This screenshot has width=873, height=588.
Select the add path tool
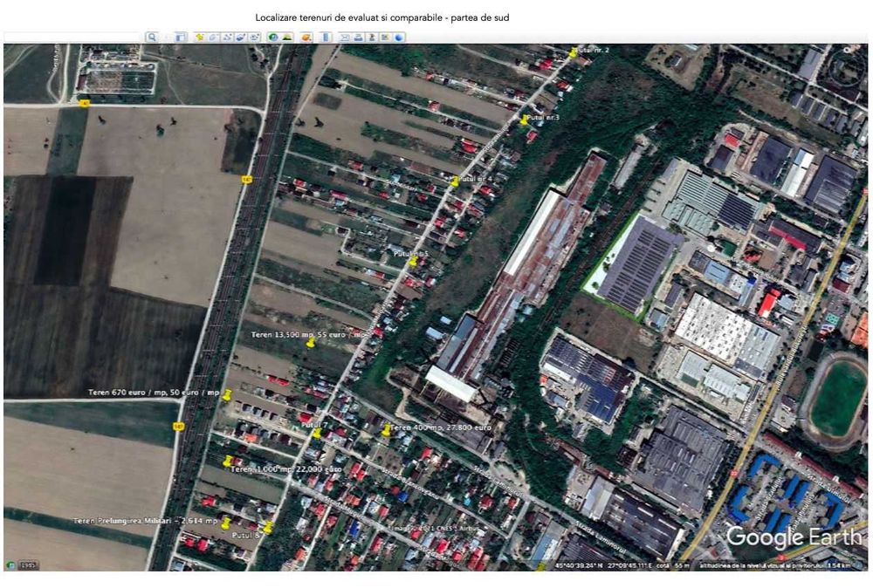click(227, 38)
